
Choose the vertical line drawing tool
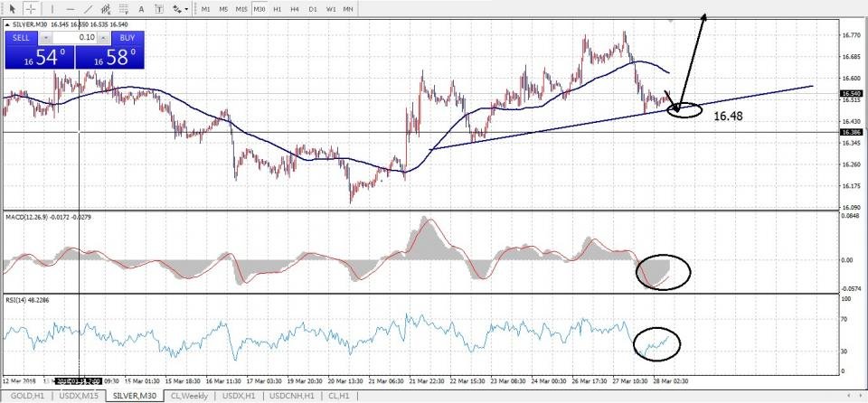pos(52,9)
